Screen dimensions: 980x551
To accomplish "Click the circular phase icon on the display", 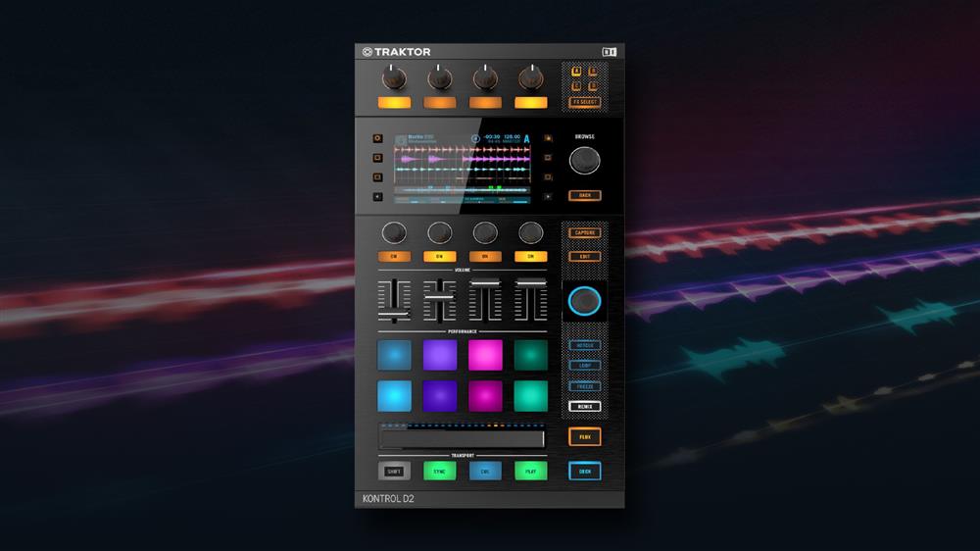I will [x=475, y=139].
